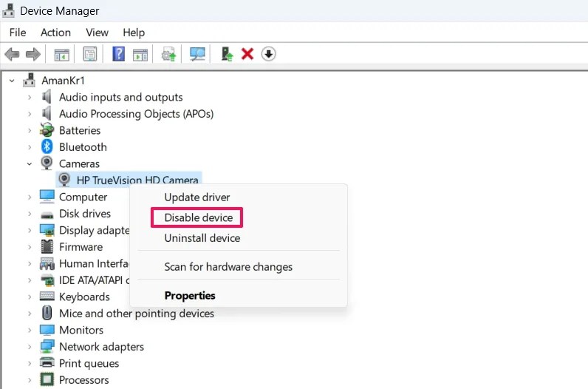Click the Keyboards icon
The width and height of the screenshot is (588, 389).
47,297
